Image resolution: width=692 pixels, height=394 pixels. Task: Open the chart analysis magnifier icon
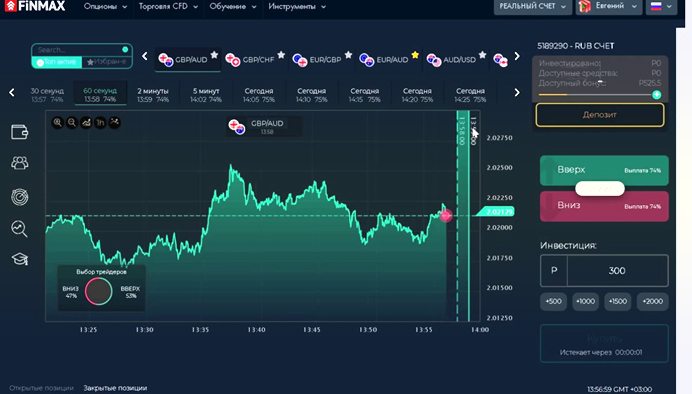19,229
